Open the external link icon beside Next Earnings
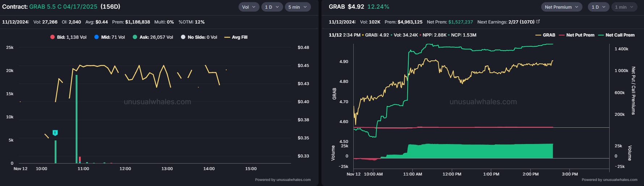 [x=538, y=22]
